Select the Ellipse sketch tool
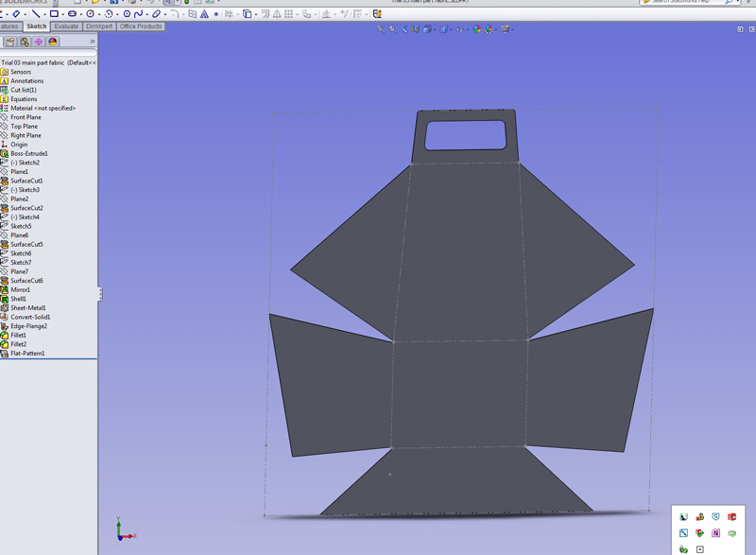 pyautogui.click(x=156, y=14)
